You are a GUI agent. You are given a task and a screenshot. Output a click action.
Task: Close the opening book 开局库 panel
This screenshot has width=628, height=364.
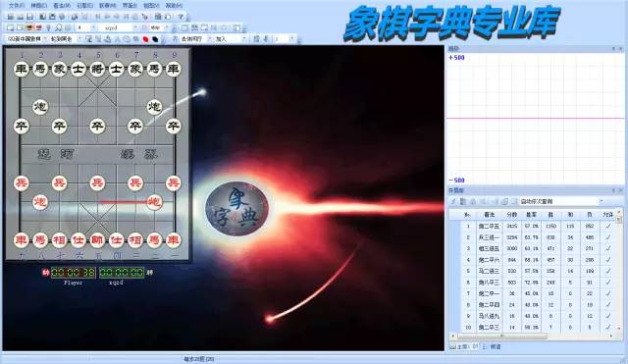click(621, 190)
